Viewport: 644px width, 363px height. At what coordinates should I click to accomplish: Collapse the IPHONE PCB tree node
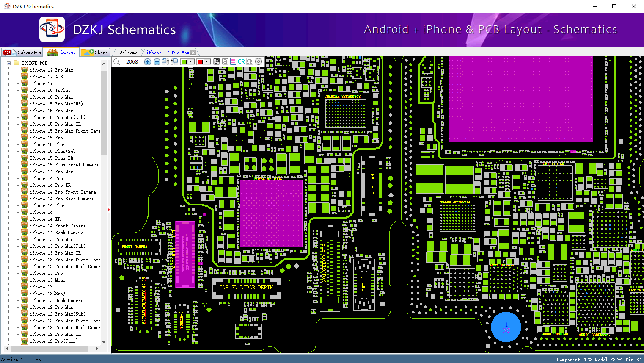[x=8, y=63]
